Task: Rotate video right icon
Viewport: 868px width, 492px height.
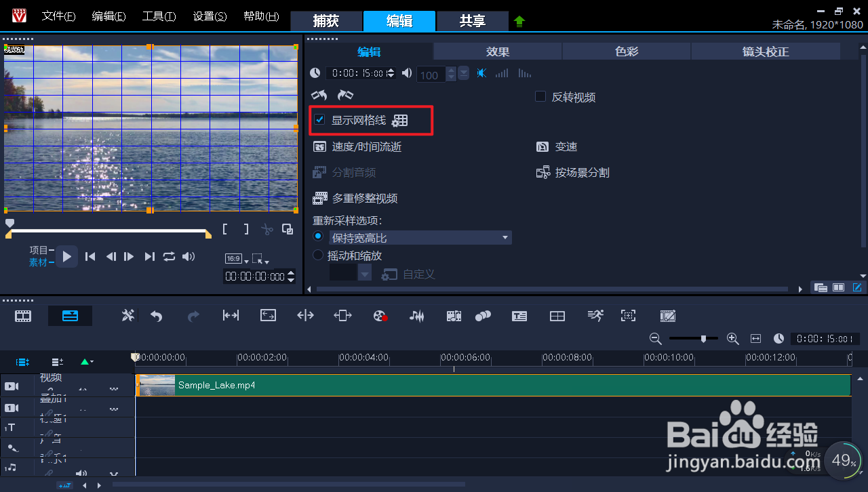Action: pyautogui.click(x=346, y=96)
